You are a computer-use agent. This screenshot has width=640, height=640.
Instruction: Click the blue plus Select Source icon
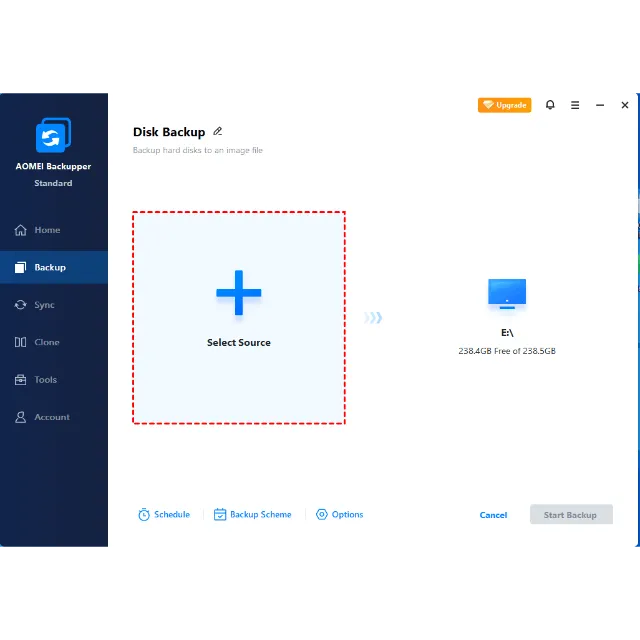click(239, 293)
